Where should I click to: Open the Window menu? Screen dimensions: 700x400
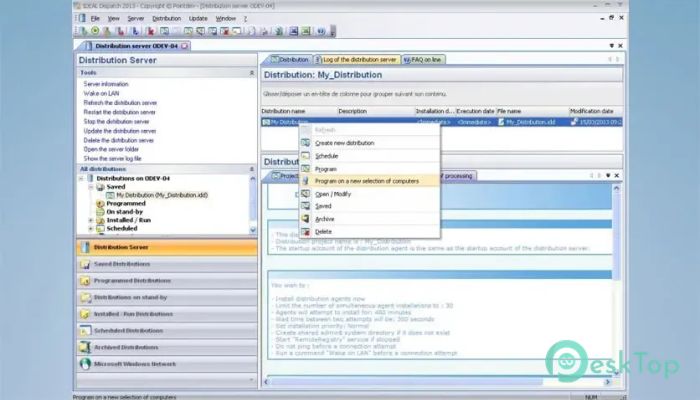pyautogui.click(x=225, y=18)
